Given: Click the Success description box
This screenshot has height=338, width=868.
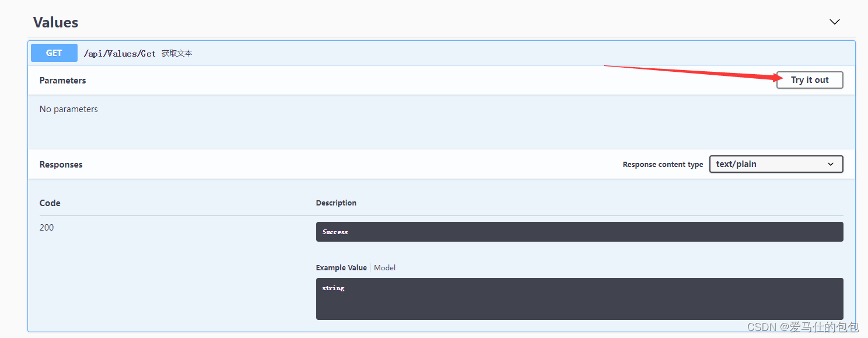Looking at the screenshot, I should [x=579, y=232].
